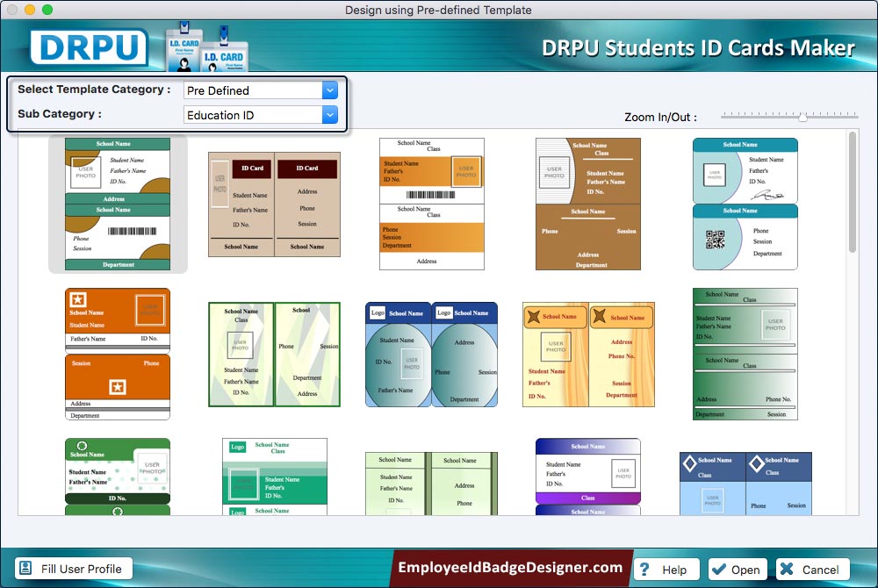Select the orange band template with barcode

pyautogui.click(x=432, y=204)
